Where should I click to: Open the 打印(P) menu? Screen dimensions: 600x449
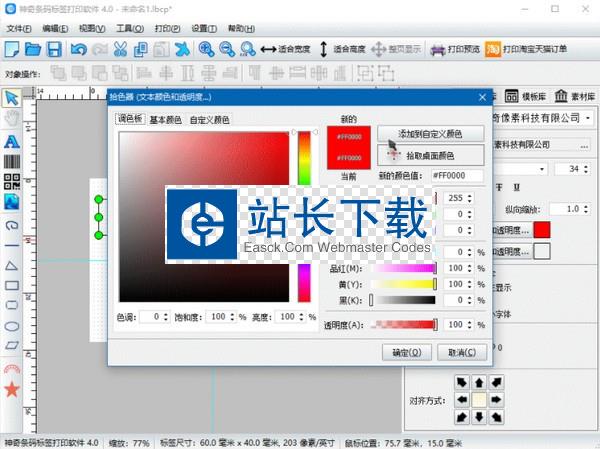(x=167, y=29)
